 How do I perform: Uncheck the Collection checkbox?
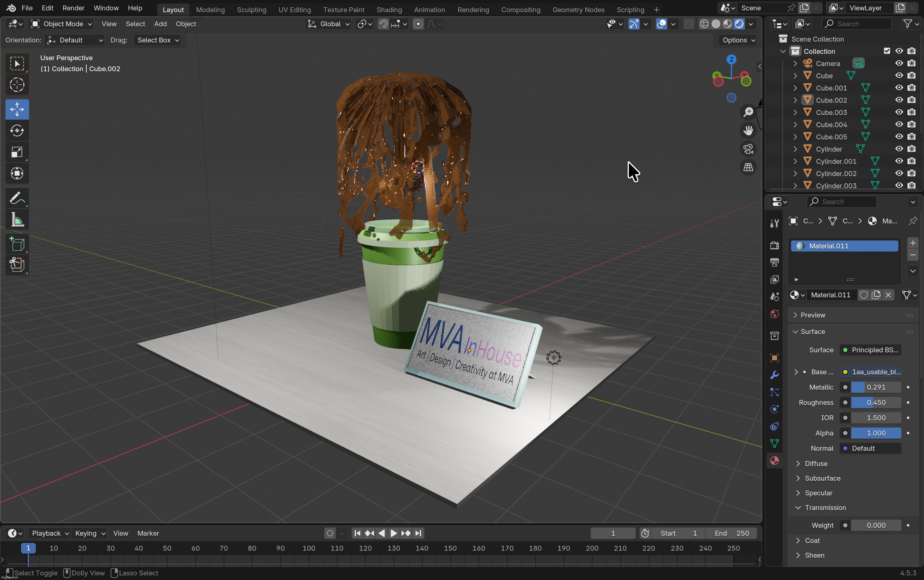click(x=887, y=51)
